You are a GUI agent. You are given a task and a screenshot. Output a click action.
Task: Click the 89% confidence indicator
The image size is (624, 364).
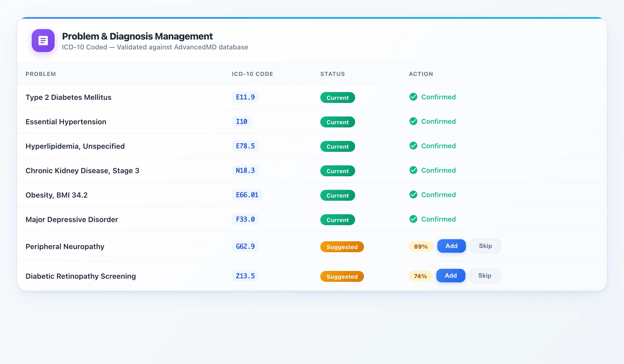tap(420, 246)
